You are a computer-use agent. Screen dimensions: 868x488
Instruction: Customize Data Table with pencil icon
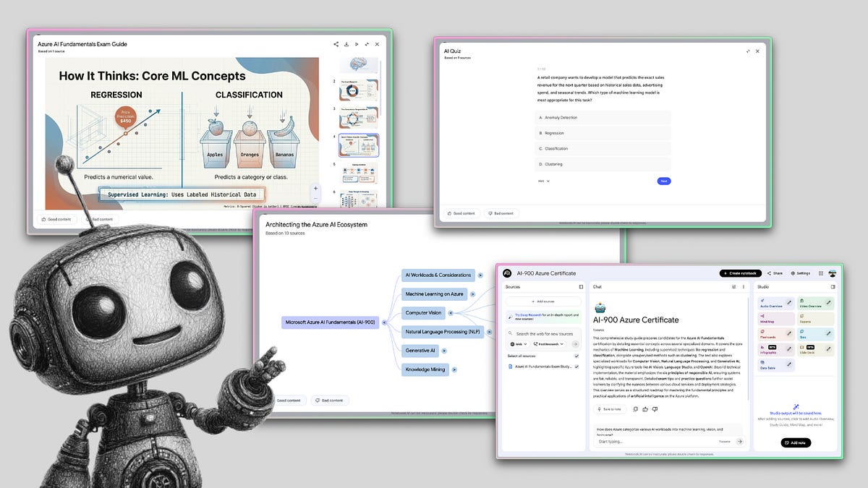[789, 364]
